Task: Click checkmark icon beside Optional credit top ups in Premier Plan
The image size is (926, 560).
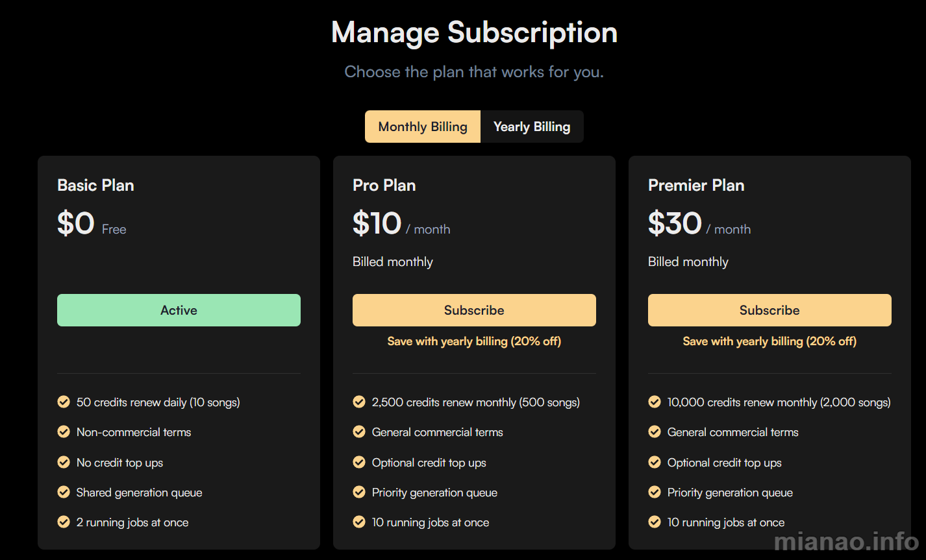Action: tap(655, 463)
